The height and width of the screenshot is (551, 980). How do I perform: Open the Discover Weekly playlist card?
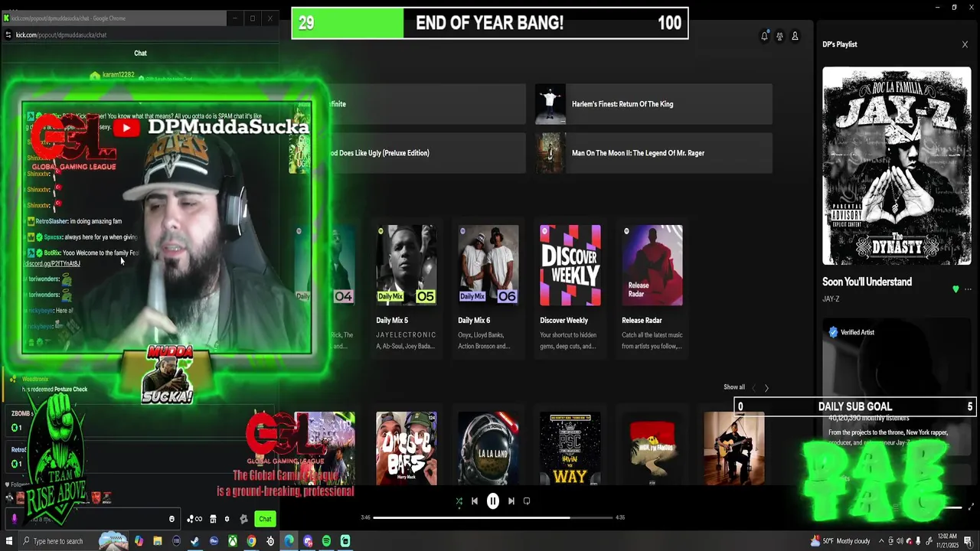(x=570, y=288)
